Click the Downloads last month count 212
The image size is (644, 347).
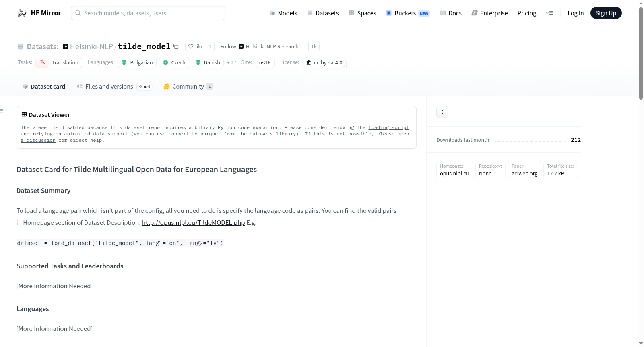click(x=576, y=140)
